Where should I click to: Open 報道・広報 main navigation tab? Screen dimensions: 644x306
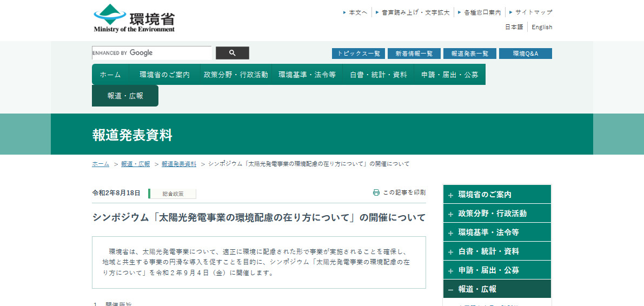tap(125, 96)
